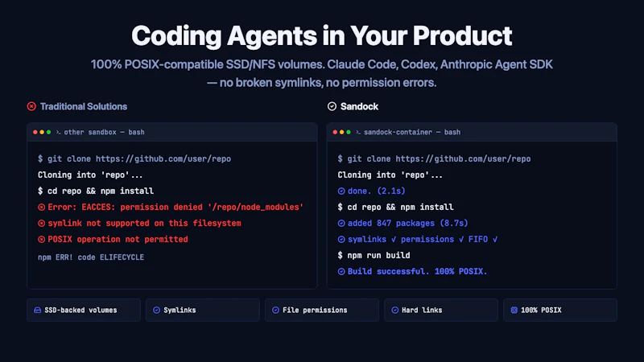Screen dimensions: 644x362
Task: Click Cloning into 'repo' in sandock-container terminal
Action: click(390, 175)
